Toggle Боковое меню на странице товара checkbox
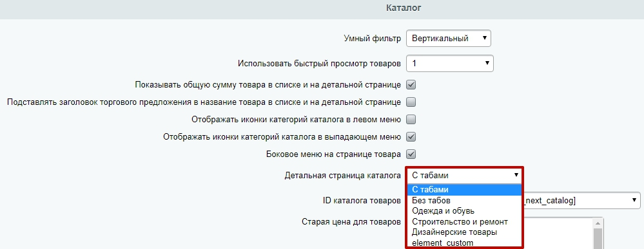644x249 pixels. click(411, 154)
